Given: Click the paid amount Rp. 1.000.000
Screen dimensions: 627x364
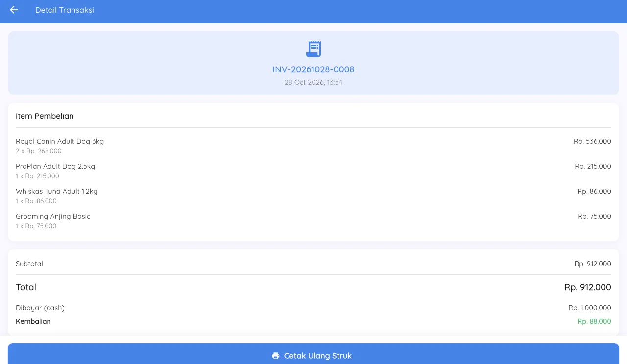Looking at the screenshot, I should click(x=590, y=308).
